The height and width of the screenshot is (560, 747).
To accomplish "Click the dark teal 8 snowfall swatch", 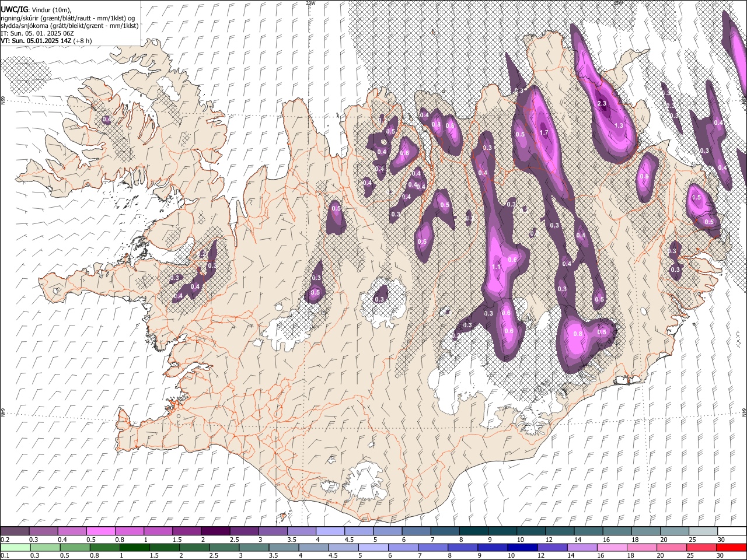I will pyautogui.click(x=473, y=531).
